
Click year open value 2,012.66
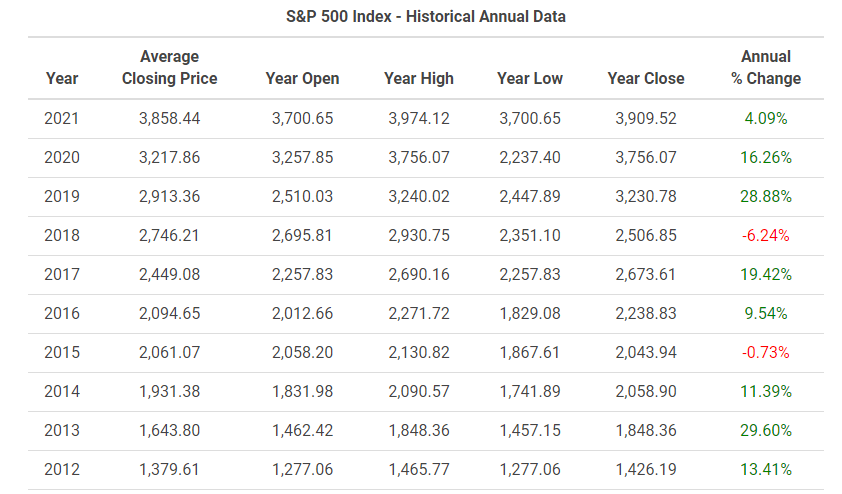302,314
